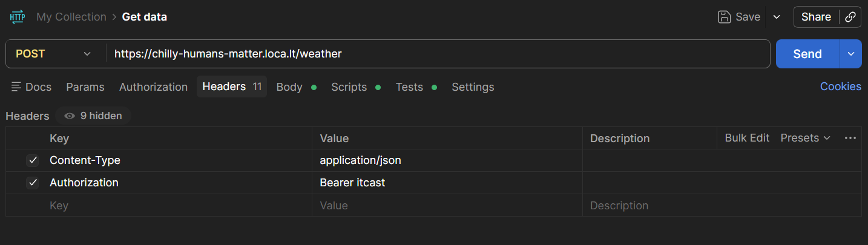Go to My Collection breadcrumb
Screen dimensions: 868x245
pos(71,17)
